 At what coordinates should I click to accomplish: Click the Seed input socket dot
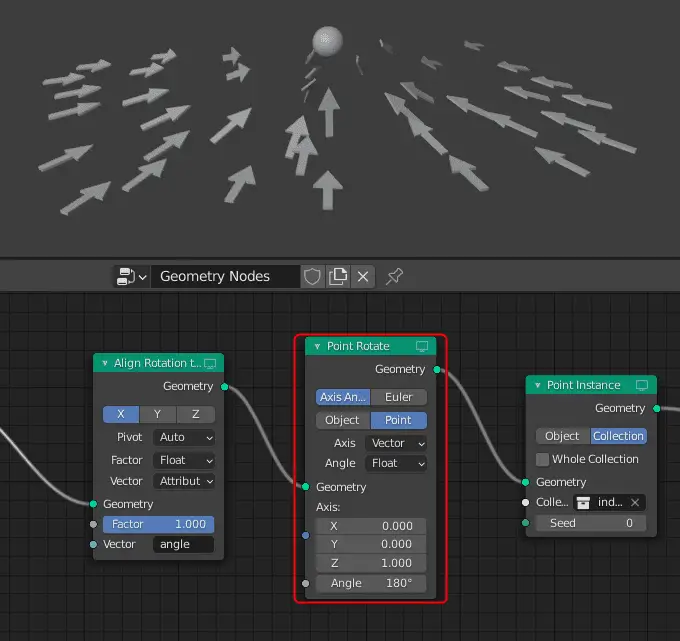[x=526, y=523]
